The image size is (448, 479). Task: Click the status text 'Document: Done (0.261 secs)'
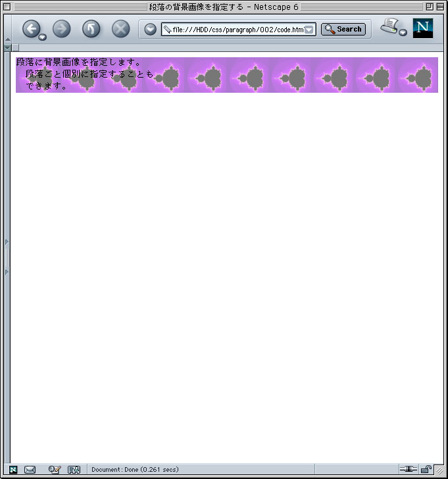tap(135, 470)
